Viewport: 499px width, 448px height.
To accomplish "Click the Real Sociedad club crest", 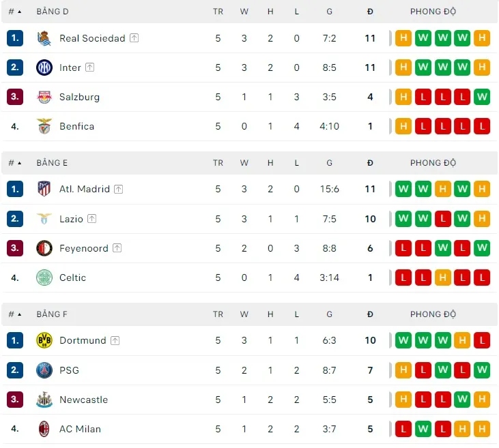I will coord(44,38).
